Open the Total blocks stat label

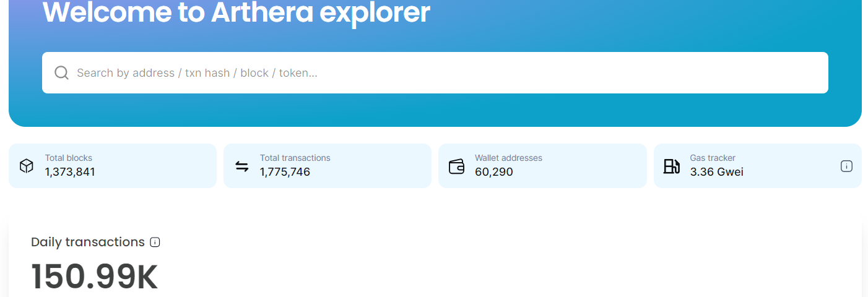(69, 158)
